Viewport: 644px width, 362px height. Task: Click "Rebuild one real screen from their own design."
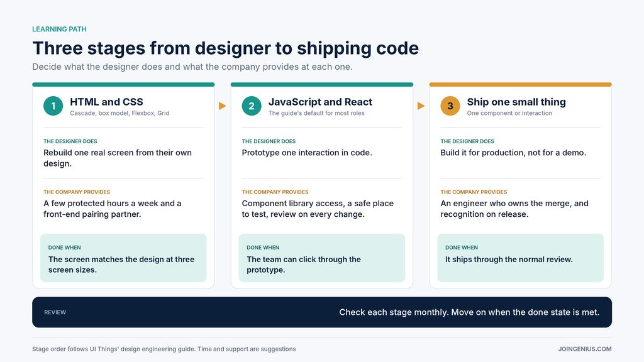[x=118, y=158]
